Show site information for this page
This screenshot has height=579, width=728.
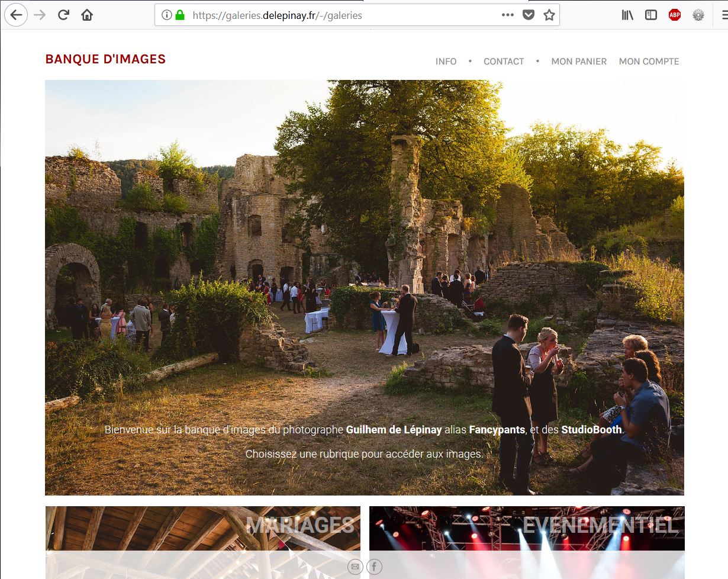167,15
